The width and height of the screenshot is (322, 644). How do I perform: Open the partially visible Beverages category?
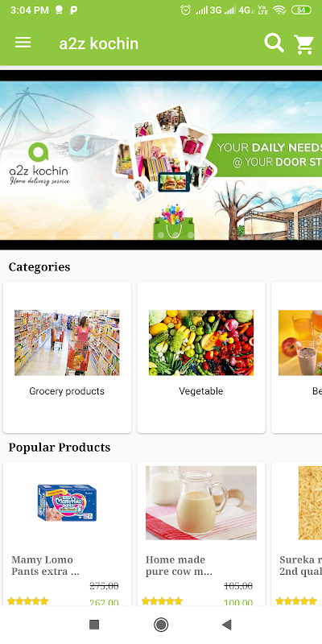tap(297, 357)
